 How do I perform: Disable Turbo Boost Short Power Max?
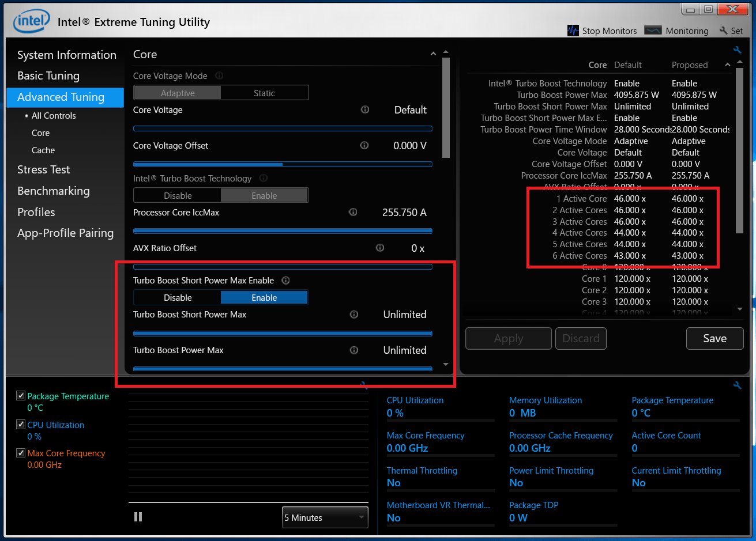[x=178, y=297]
